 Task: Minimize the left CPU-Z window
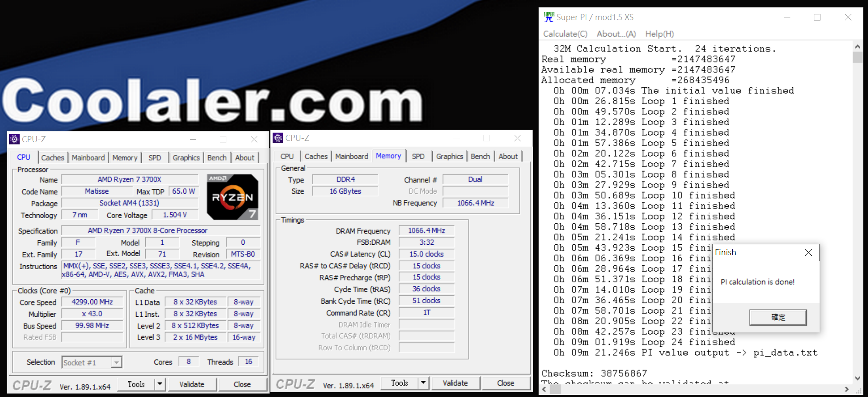coord(193,139)
